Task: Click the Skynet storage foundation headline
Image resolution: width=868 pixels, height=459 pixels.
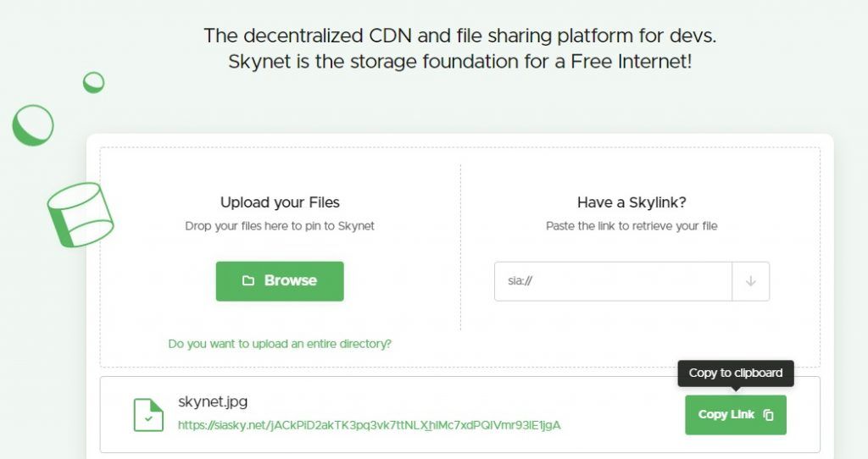Action: tap(460, 61)
